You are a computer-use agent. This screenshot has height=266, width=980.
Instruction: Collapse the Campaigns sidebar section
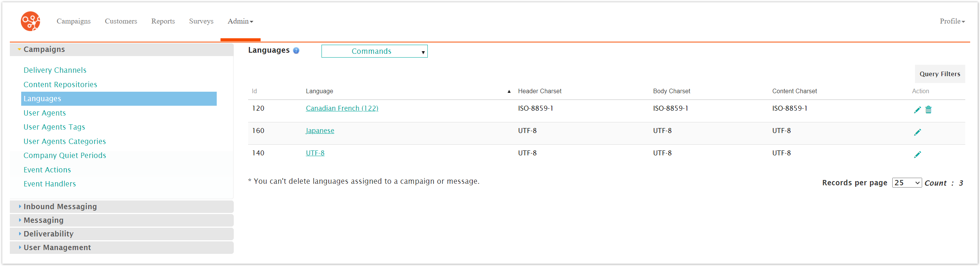[44, 50]
